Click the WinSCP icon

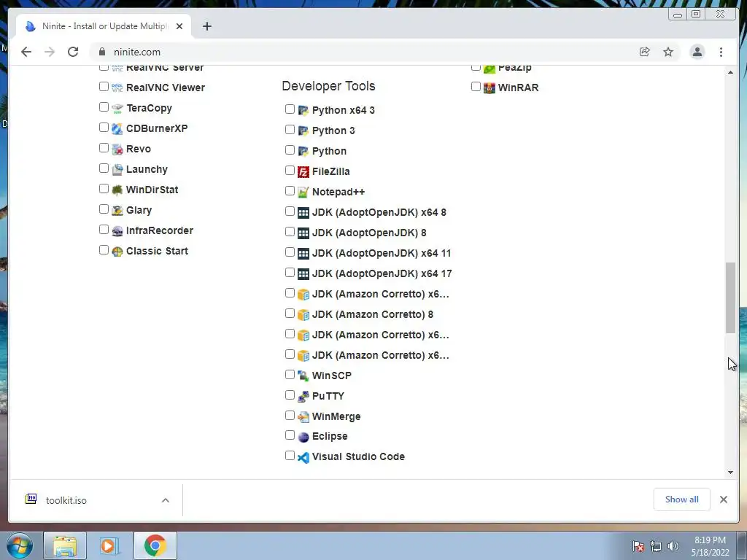point(303,376)
